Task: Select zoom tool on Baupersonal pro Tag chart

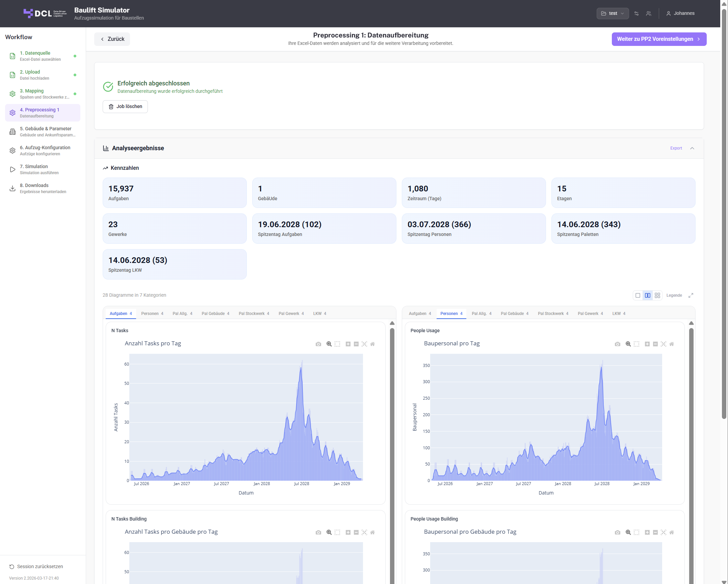Action: [x=628, y=344]
